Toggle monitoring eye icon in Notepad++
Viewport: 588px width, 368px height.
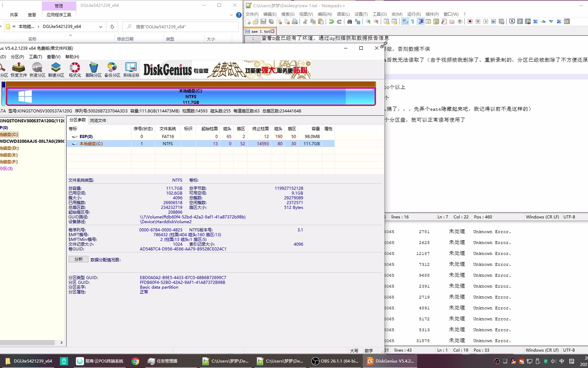[x=460, y=21]
